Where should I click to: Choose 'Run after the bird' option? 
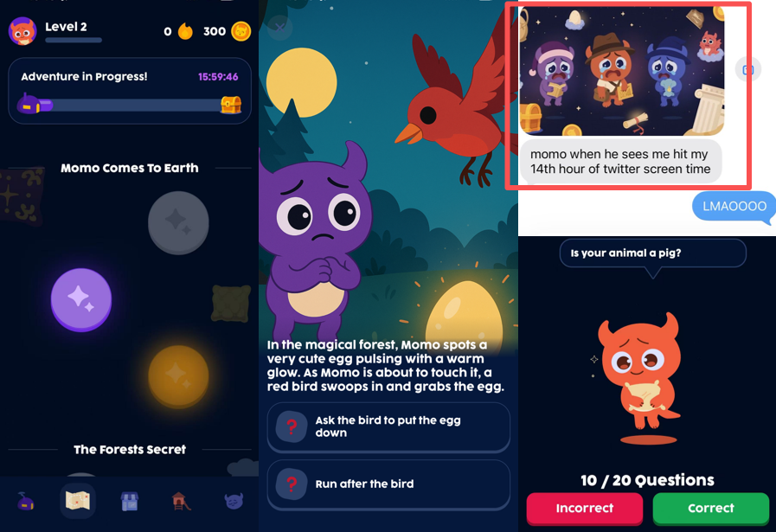pos(388,484)
